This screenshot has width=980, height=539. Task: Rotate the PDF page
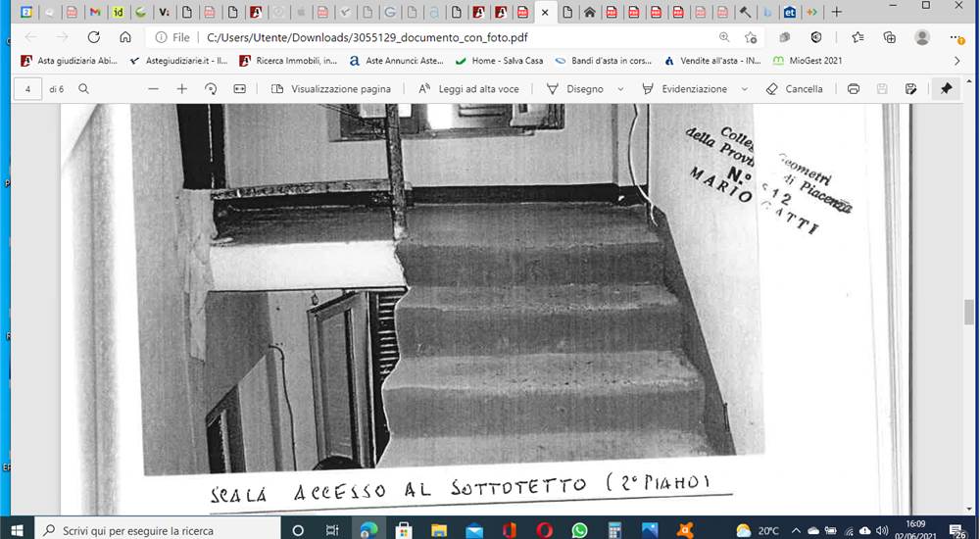click(211, 89)
